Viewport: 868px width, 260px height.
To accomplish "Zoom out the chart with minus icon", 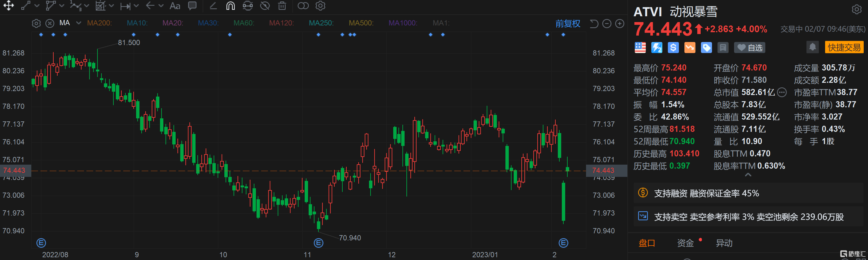I will pos(607,24).
